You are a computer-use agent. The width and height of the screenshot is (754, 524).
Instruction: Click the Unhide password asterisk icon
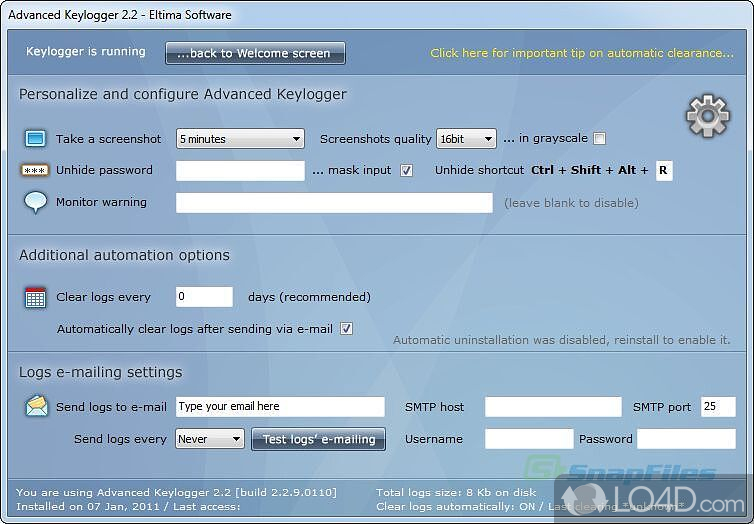point(35,170)
